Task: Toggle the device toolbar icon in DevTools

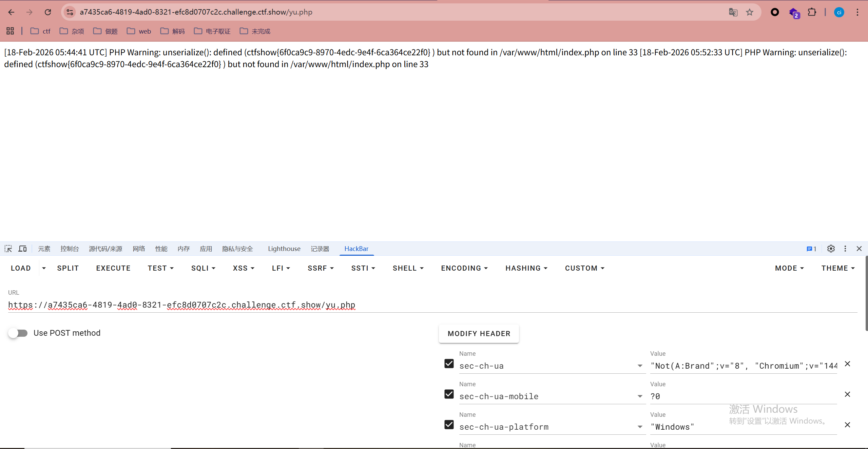Action: tap(22, 249)
